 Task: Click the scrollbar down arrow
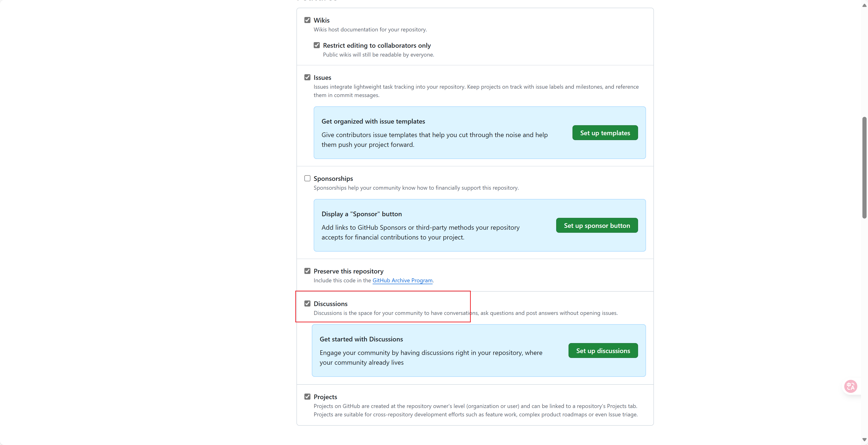coord(864,440)
